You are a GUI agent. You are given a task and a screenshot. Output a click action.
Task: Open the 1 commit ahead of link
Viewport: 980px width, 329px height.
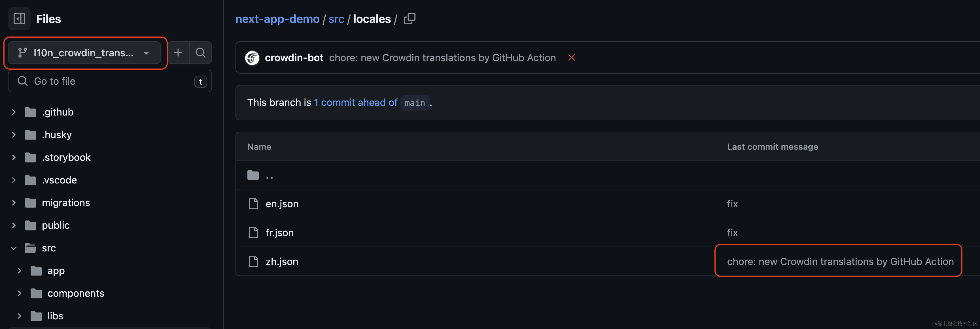pos(355,102)
